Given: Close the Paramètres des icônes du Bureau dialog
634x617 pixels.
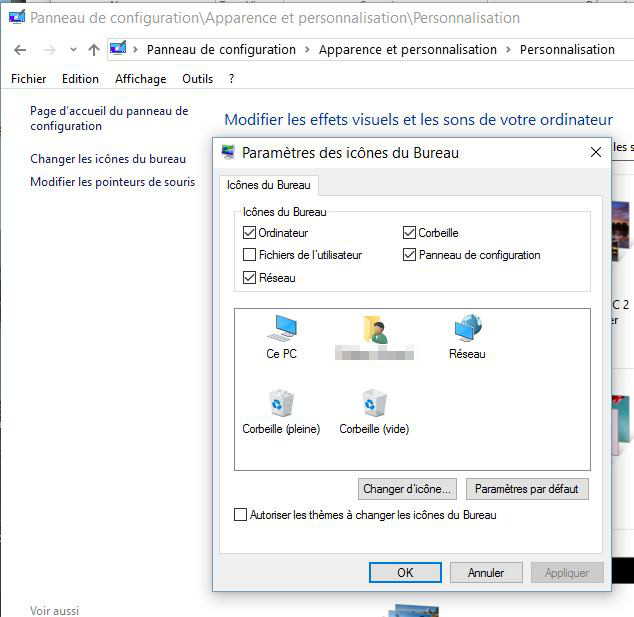Looking at the screenshot, I should [596, 152].
